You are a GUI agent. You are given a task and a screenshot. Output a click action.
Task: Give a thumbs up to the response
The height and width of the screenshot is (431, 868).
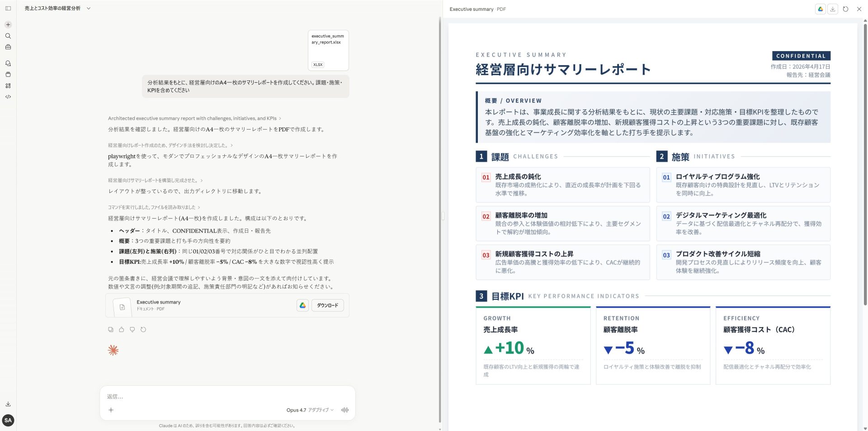coord(122,329)
